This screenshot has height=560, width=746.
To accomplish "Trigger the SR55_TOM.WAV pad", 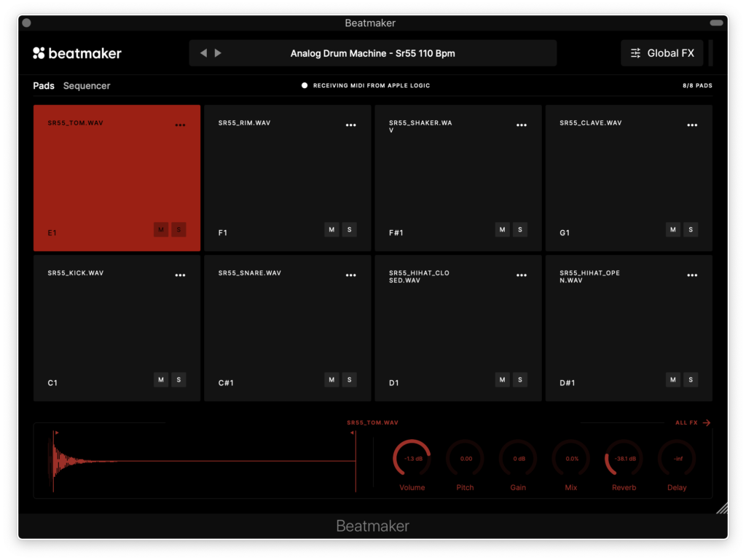I will [x=117, y=178].
